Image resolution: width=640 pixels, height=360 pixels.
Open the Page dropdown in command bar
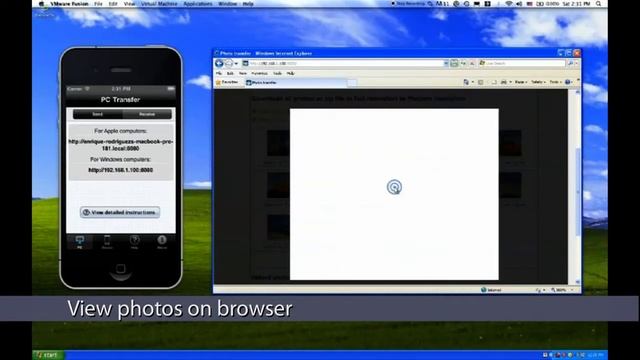click(521, 82)
